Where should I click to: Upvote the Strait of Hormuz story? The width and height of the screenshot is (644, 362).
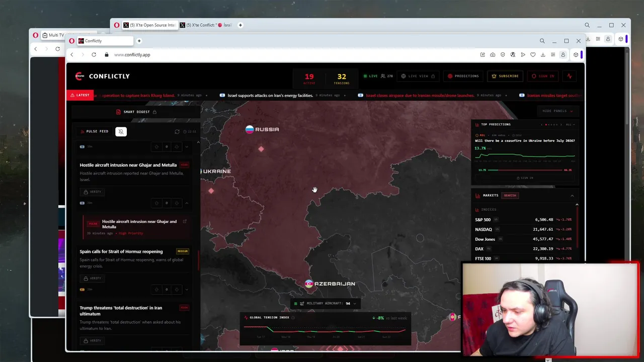pyautogui.click(x=156, y=290)
